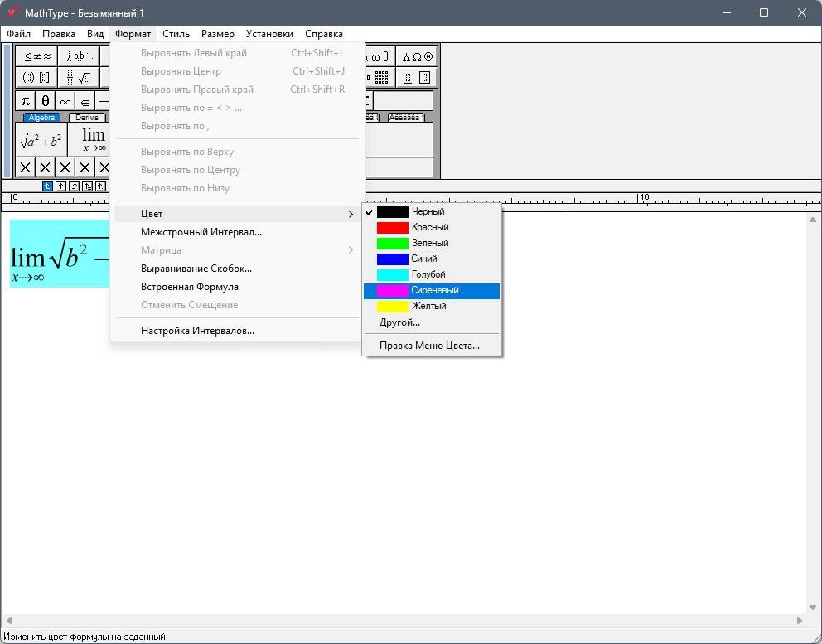Image resolution: width=822 pixels, height=644 pixels.
Task: Open the relational symbols palette (≤ ≠ ≈)
Action: pyautogui.click(x=36, y=56)
